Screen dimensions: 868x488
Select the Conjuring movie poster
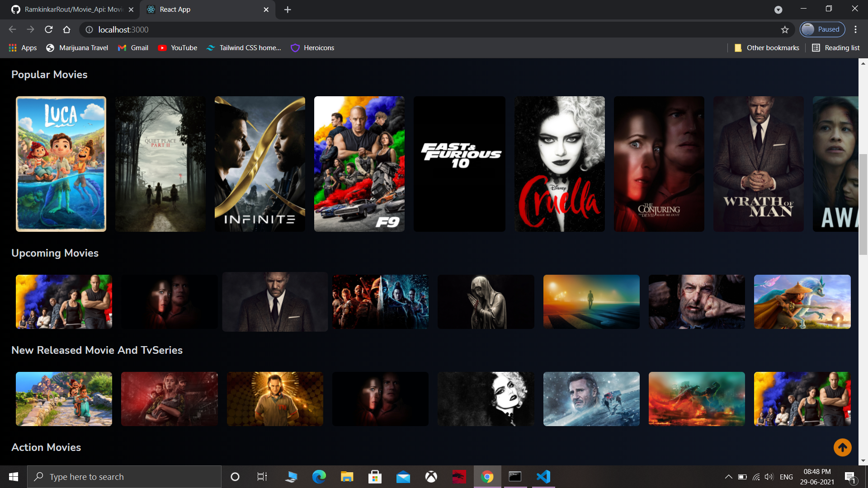659,164
